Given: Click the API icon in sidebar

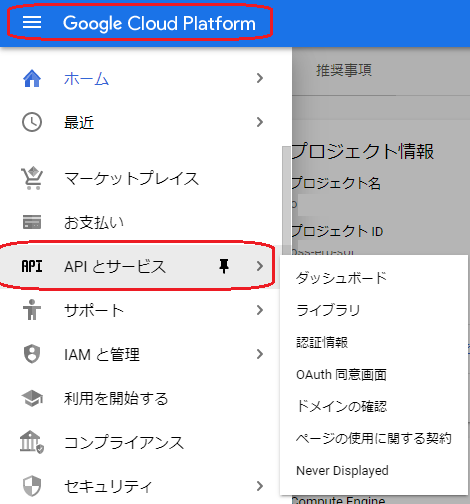Looking at the screenshot, I should [32, 266].
